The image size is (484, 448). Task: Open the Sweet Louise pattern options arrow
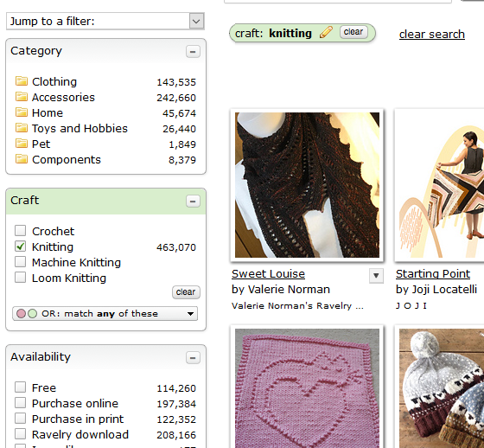(376, 276)
